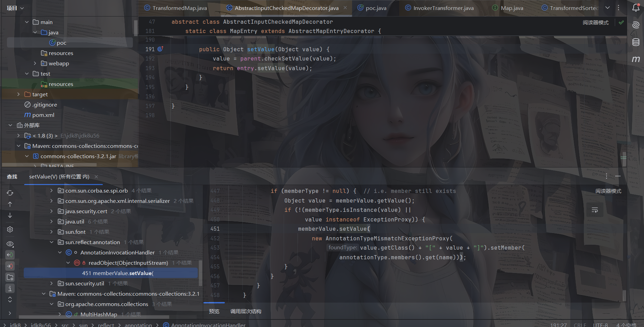Expand the java.util package results
644x327 pixels.
coord(51,221)
